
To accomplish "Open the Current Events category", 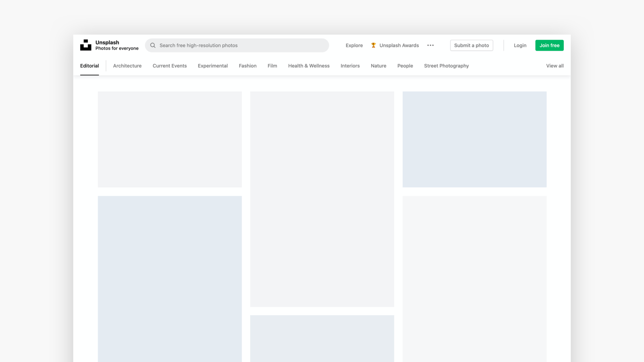I will (169, 66).
